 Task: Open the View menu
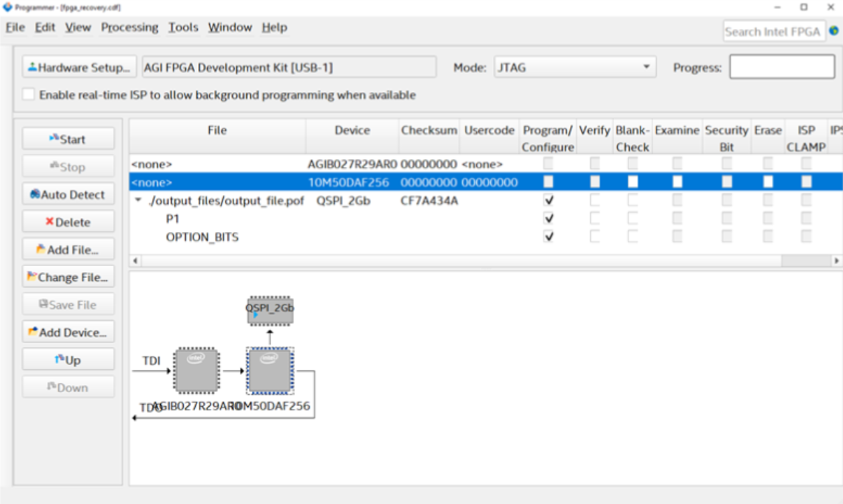point(78,27)
